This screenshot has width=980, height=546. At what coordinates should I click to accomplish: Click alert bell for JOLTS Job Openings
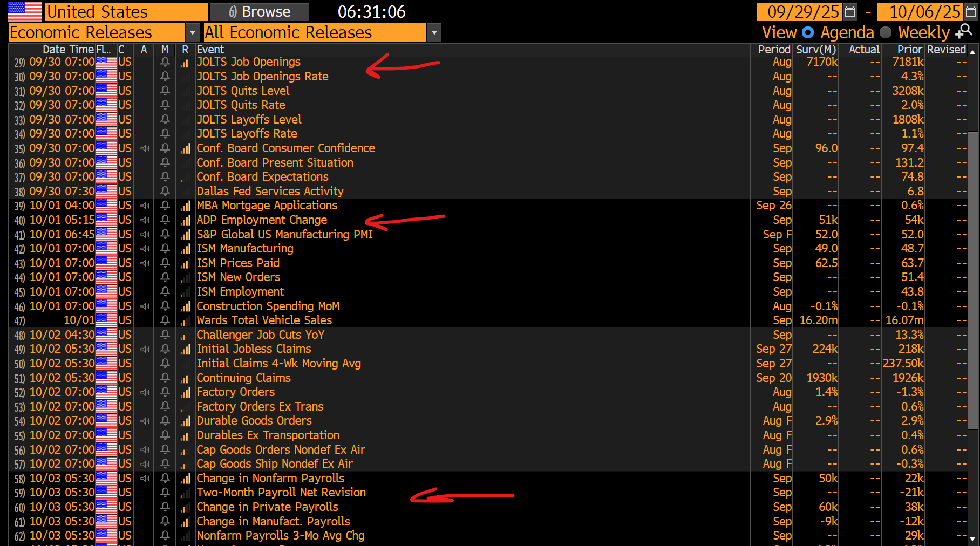(165, 62)
